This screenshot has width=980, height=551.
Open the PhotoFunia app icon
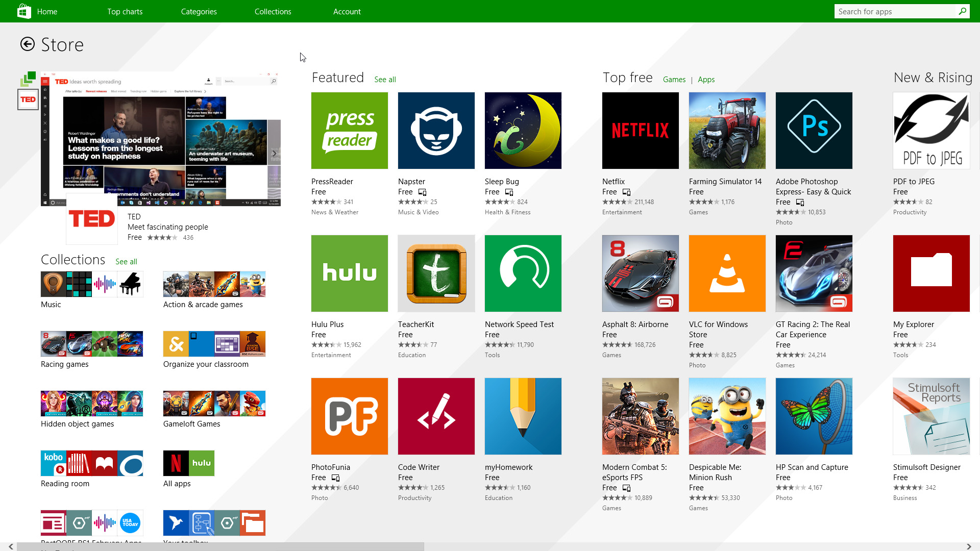(349, 416)
